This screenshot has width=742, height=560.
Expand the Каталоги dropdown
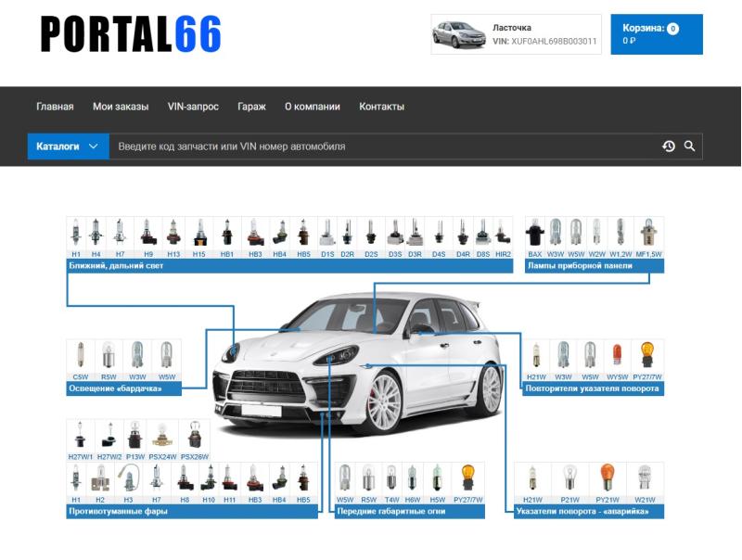(x=68, y=146)
